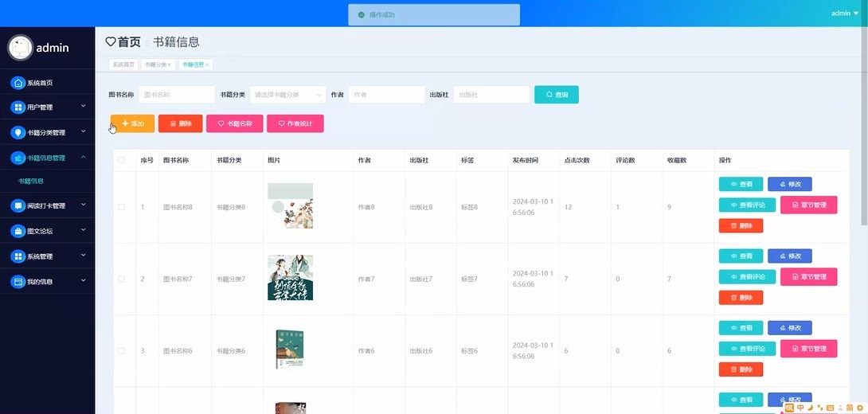
Task: Click the 阅读打卡管理 chat bubble icon
Action: (18, 206)
